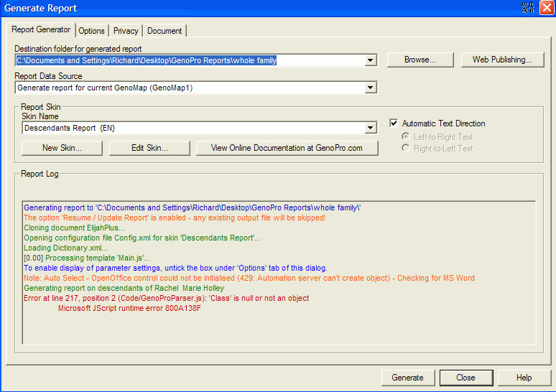Switch to the Options tab
This screenshot has height=392, width=556.
92,31
